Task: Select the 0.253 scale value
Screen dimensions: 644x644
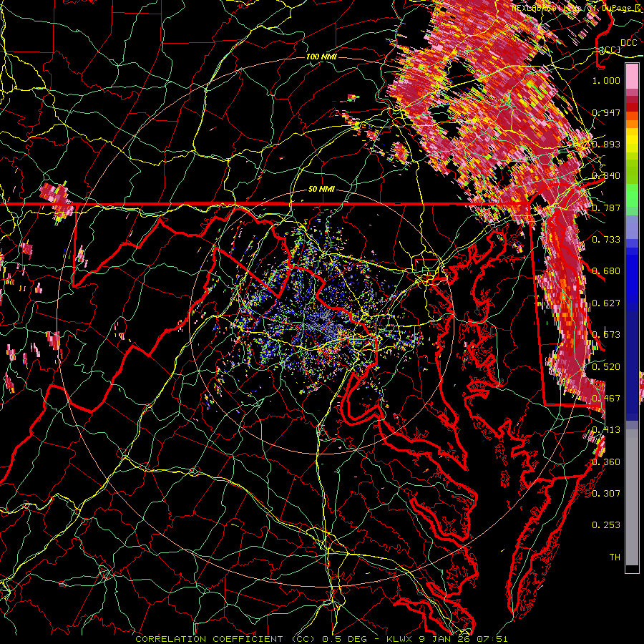Action: (x=606, y=525)
